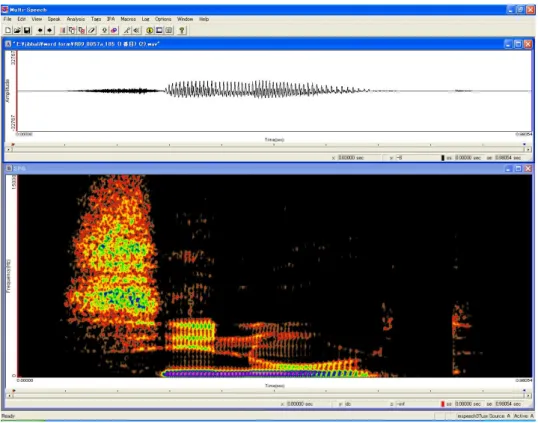Screen dimensions: 538x423
Task: Click the speaker playback icon
Action: coord(137,31)
